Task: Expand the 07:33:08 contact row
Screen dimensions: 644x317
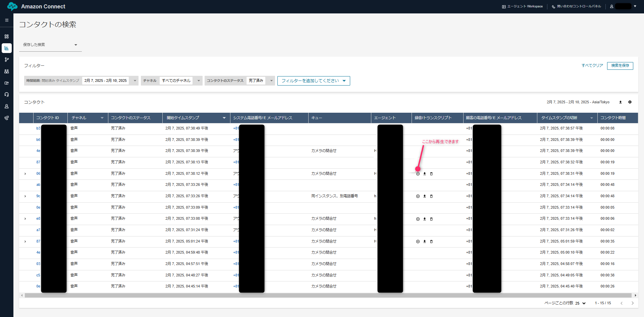Action: (25, 219)
